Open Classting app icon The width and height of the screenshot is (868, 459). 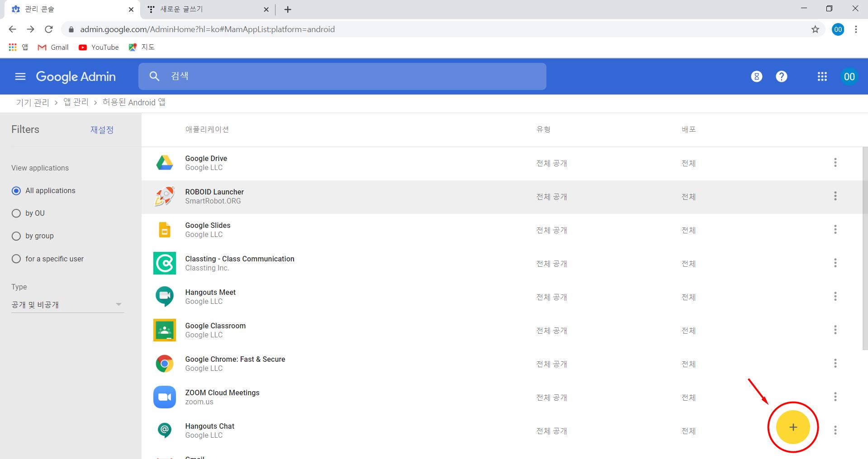point(165,263)
